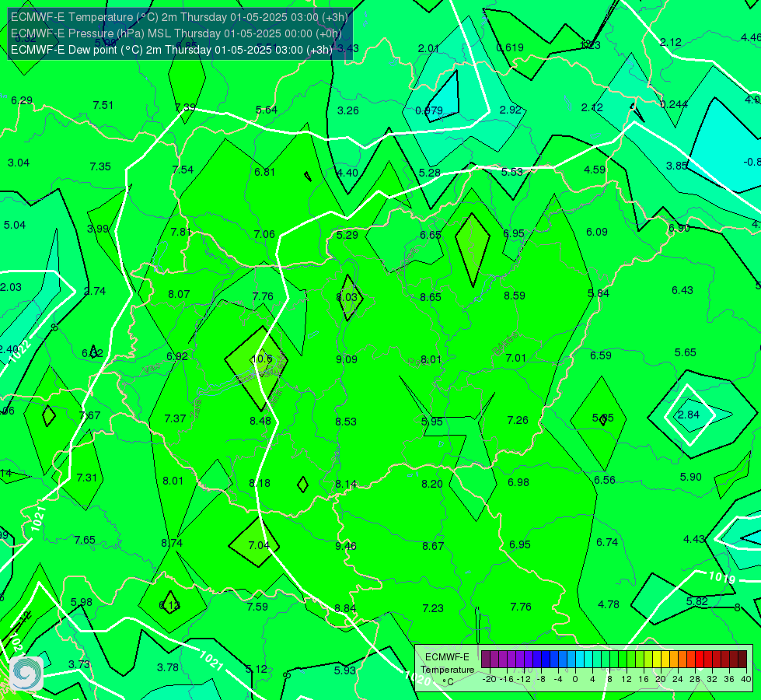The height and width of the screenshot is (700, 761).
Task: Click the legend title ECMWF-E Temperature
Action: tap(447, 663)
